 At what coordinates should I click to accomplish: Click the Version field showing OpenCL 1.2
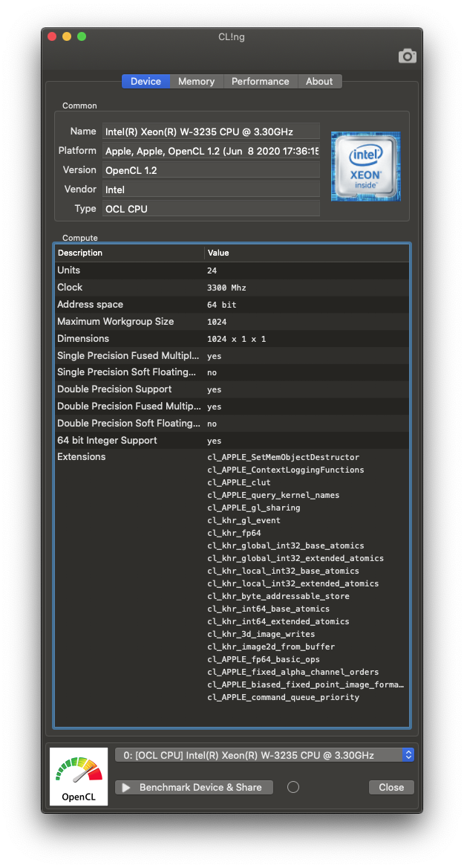(212, 170)
